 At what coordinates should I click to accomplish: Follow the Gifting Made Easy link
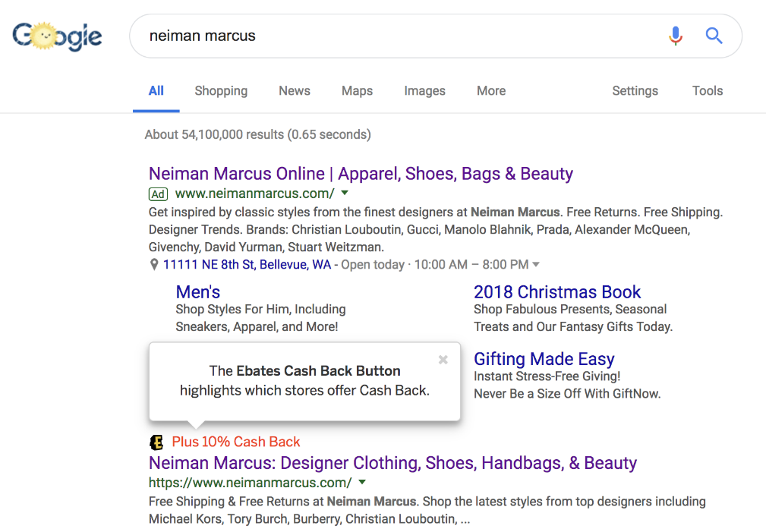pyautogui.click(x=544, y=359)
